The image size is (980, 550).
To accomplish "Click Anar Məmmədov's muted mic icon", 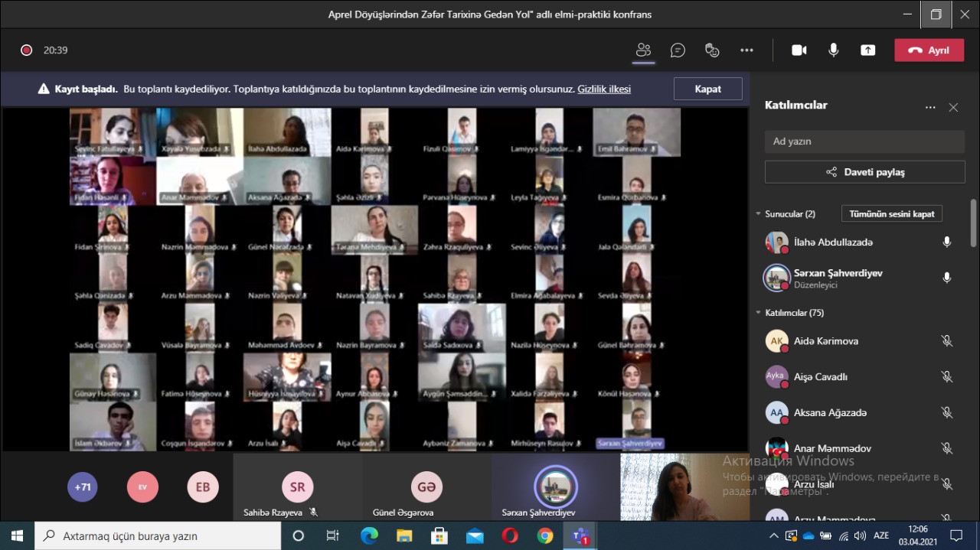I will (947, 448).
